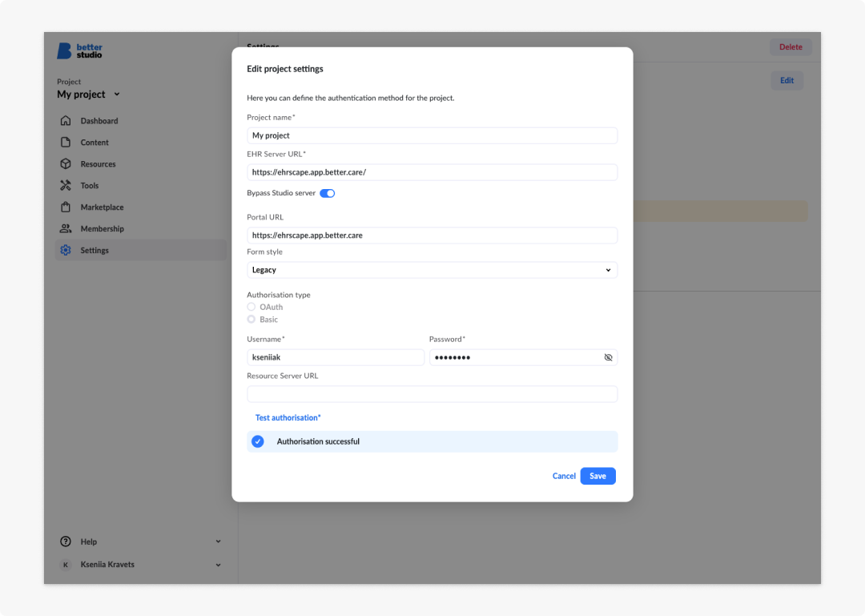865x616 pixels.
Task: Click the Portal URL input field
Action: pos(432,236)
